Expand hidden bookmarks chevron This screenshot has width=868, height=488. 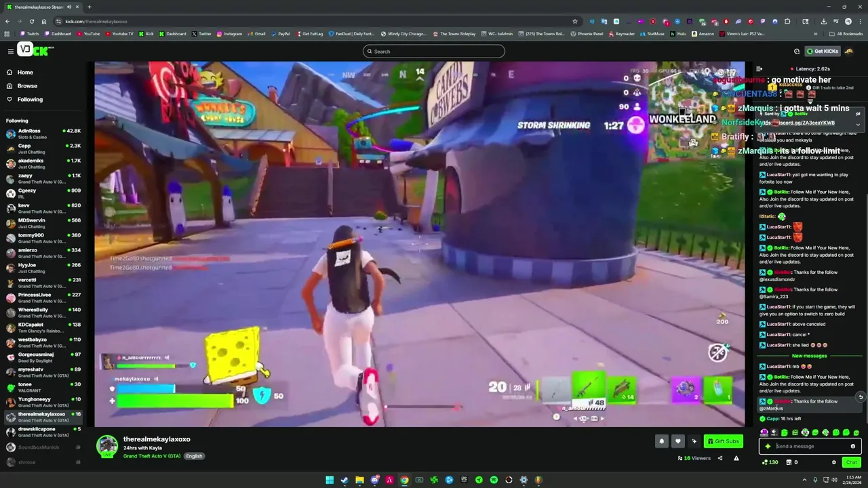(816, 33)
